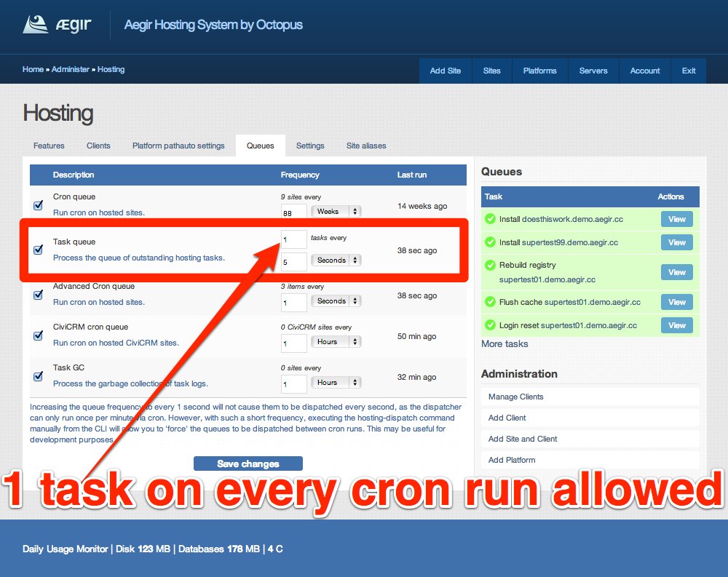Focus the Task queue tasks count field
728x577 pixels.
click(x=294, y=239)
